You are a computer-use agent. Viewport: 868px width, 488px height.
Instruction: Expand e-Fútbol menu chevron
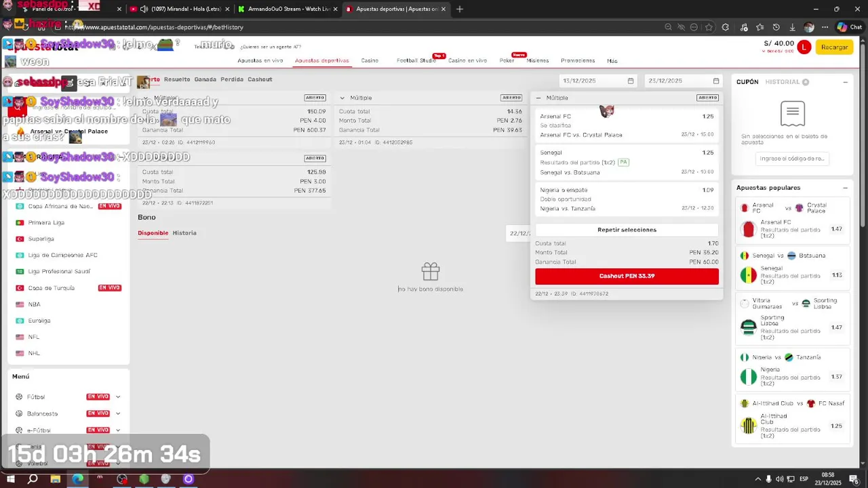tap(118, 430)
